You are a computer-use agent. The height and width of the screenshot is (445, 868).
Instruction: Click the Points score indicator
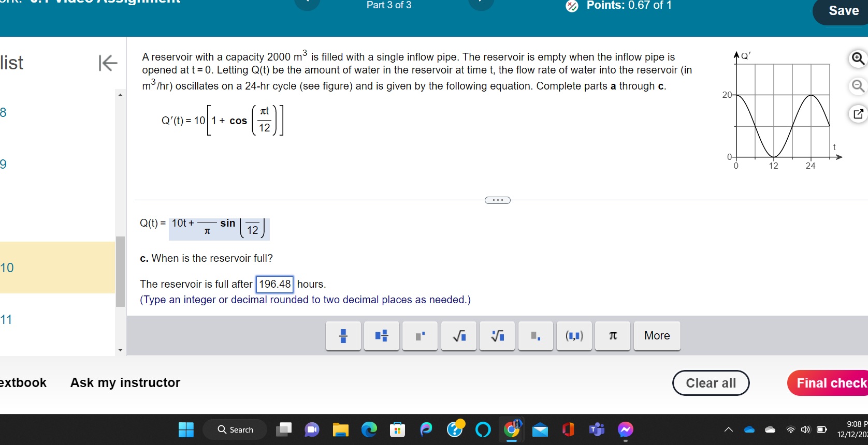pyautogui.click(x=619, y=6)
